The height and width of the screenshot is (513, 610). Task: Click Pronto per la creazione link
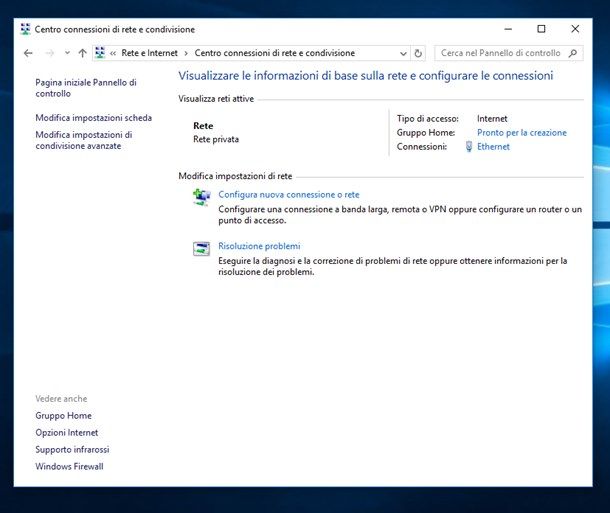(521, 133)
